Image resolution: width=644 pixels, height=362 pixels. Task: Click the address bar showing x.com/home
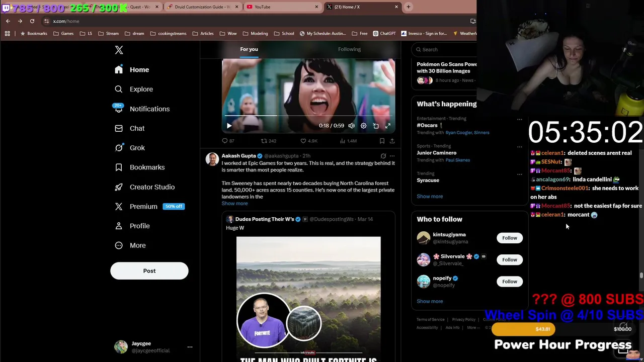pyautogui.click(x=257, y=21)
